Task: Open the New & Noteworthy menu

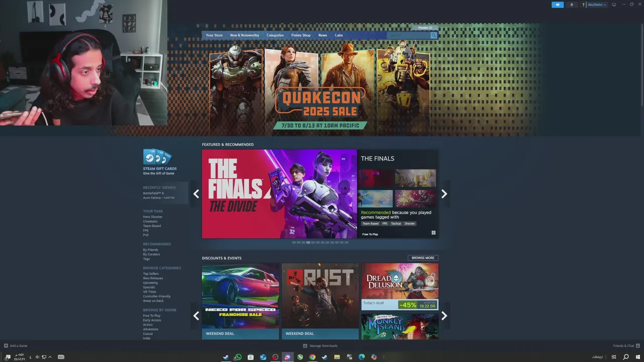Action: [245, 35]
